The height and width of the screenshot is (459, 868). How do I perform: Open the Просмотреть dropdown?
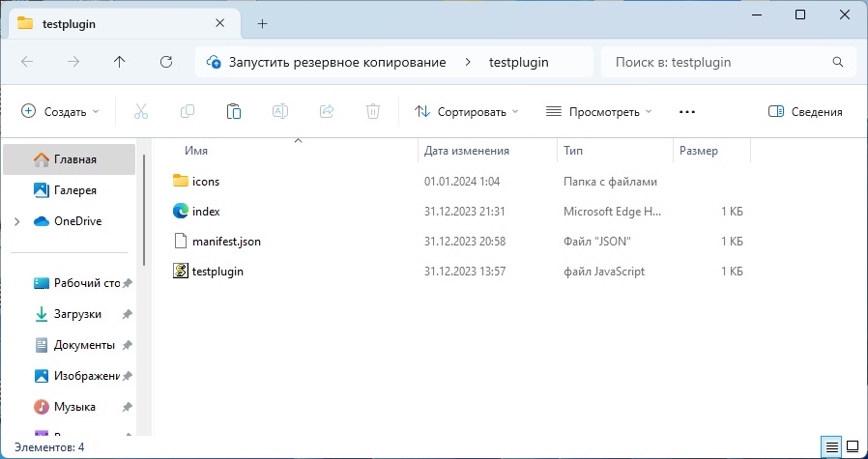tap(598, 112)
